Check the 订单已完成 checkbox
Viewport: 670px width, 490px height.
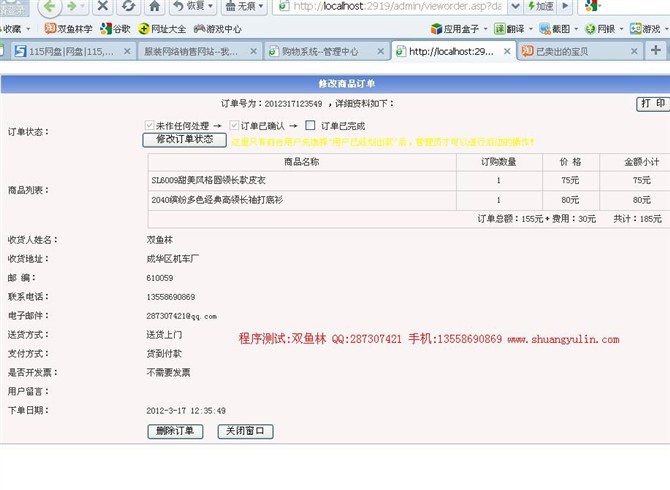[x=310, y=125]
